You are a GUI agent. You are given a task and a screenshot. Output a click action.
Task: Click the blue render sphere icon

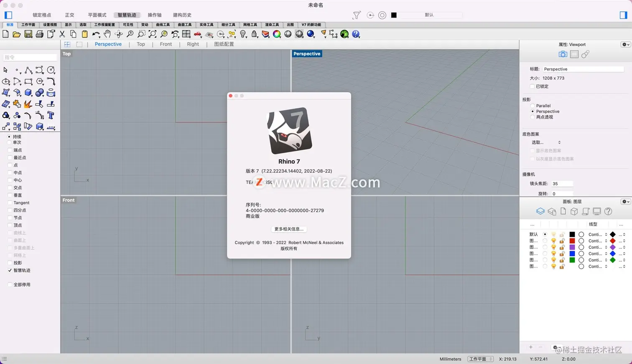click(x=311, y=34)
